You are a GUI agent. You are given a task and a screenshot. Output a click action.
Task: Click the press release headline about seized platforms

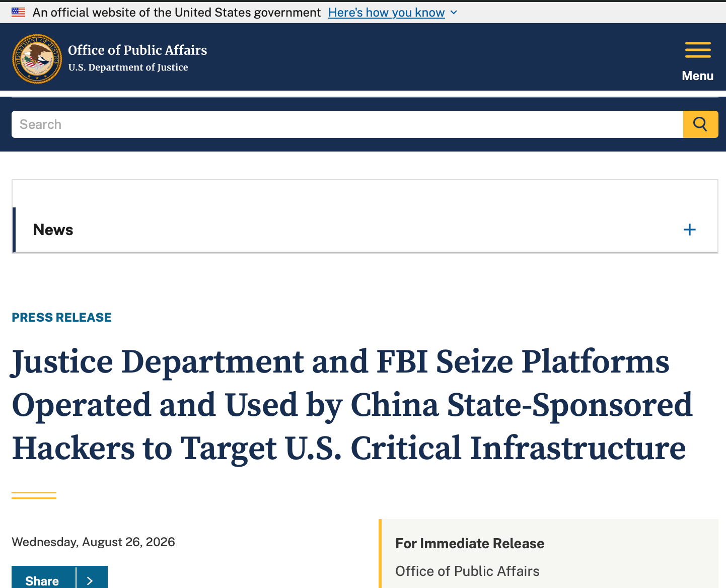pyautogui.click(x=352, y=405)
